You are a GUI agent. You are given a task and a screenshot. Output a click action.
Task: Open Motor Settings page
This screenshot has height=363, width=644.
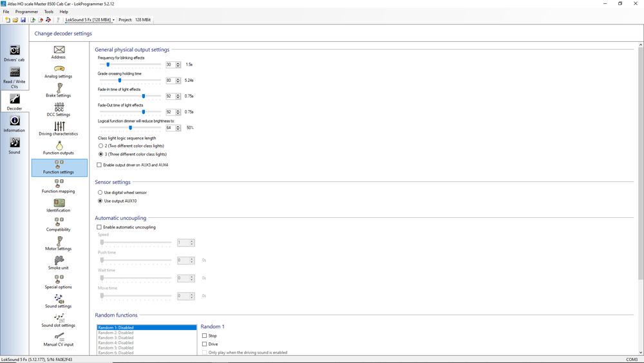(59, 244)
